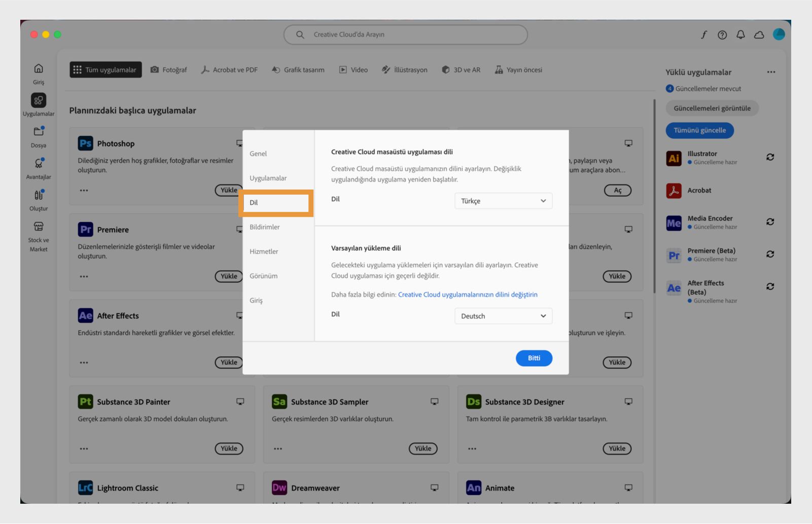The height and width of the screenshot is (524, 812).
Task: Switch to İllüstrasyon category
Action: pos(405,70)
